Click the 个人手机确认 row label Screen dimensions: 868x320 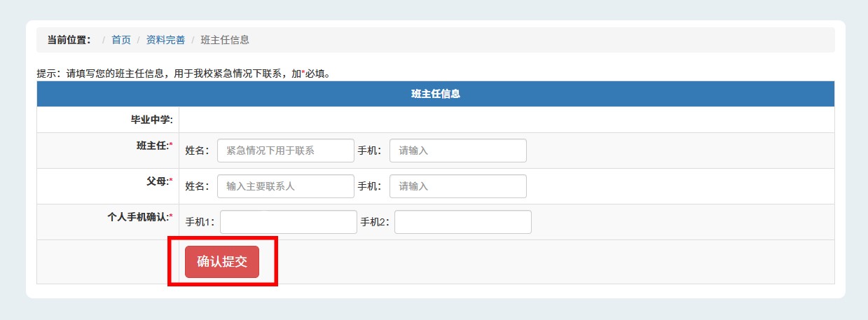(135, 217)
